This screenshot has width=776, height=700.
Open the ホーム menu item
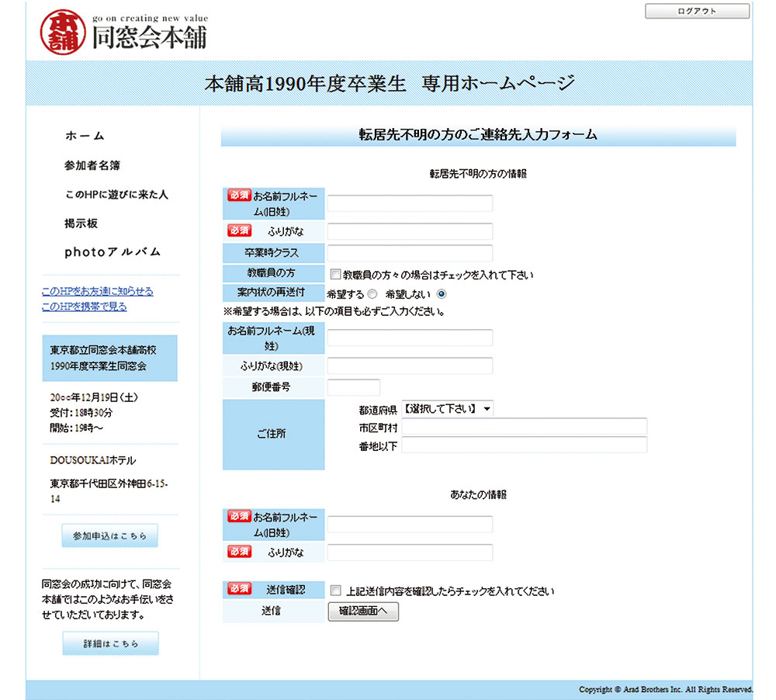[x=85, y=136]
